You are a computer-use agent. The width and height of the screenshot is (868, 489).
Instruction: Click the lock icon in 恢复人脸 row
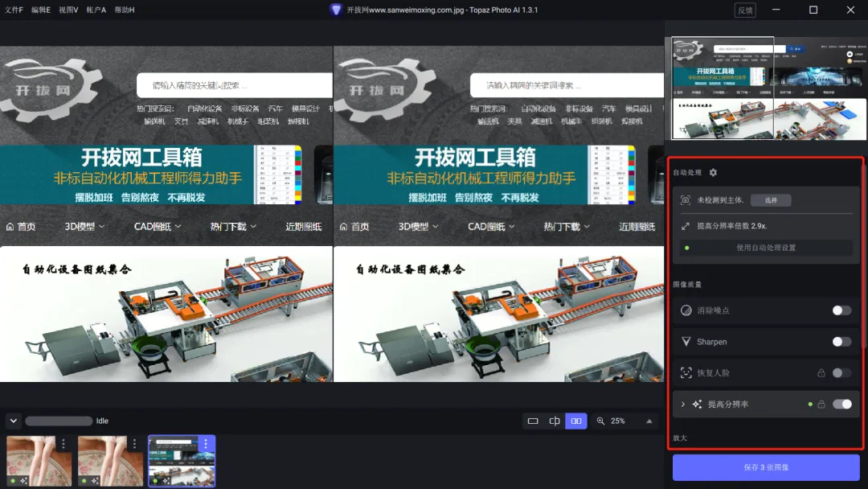point(821,372)
